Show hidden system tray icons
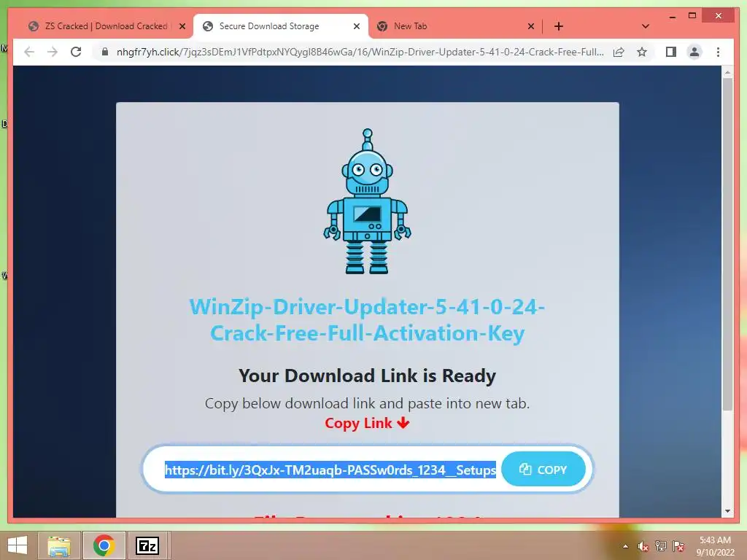Image resolution: width=747 pixels, height=560 pixels. 625,546
